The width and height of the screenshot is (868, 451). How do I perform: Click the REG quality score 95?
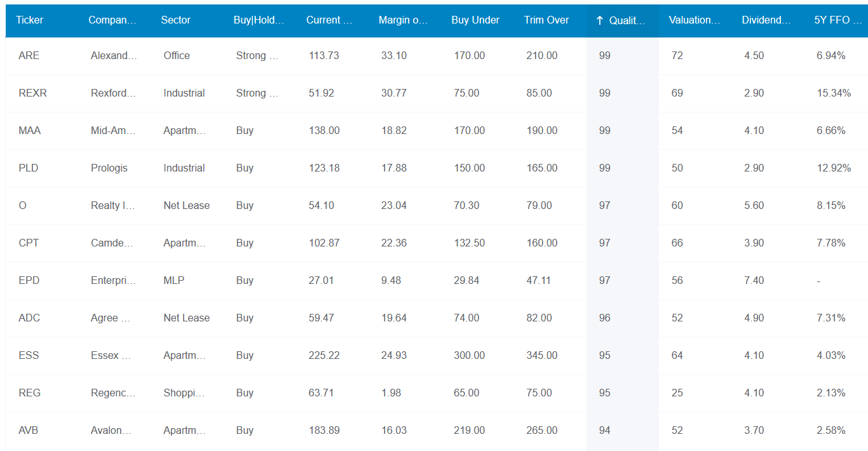(x=604, y=393)
